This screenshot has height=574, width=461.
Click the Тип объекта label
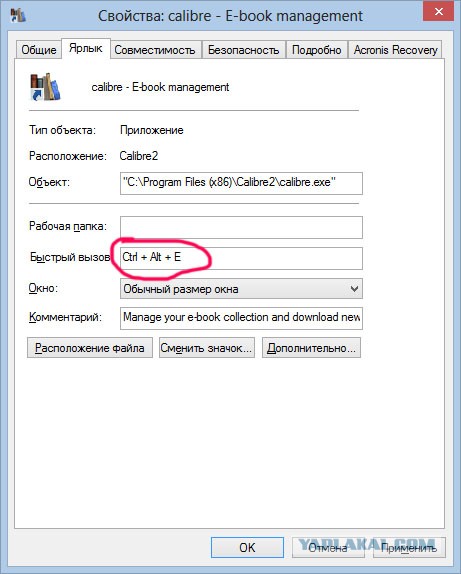tap(62, 130)
